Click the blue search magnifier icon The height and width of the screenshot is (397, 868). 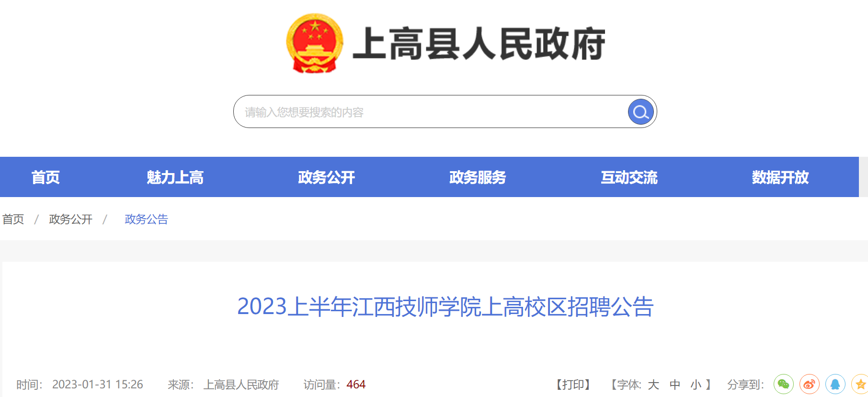pyautogui.click(x=641, y=112)
